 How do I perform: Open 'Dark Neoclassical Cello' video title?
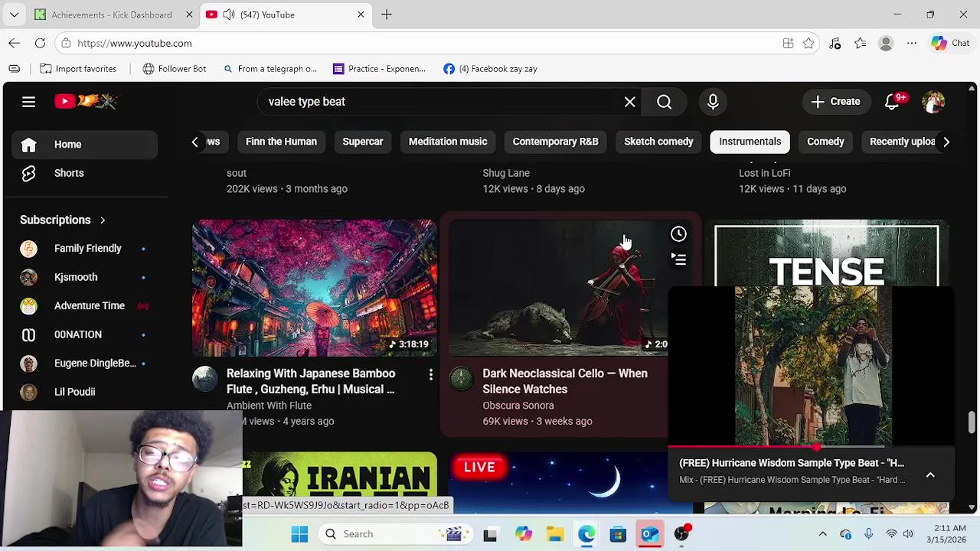pyautogui.click(x=565, y=381)
